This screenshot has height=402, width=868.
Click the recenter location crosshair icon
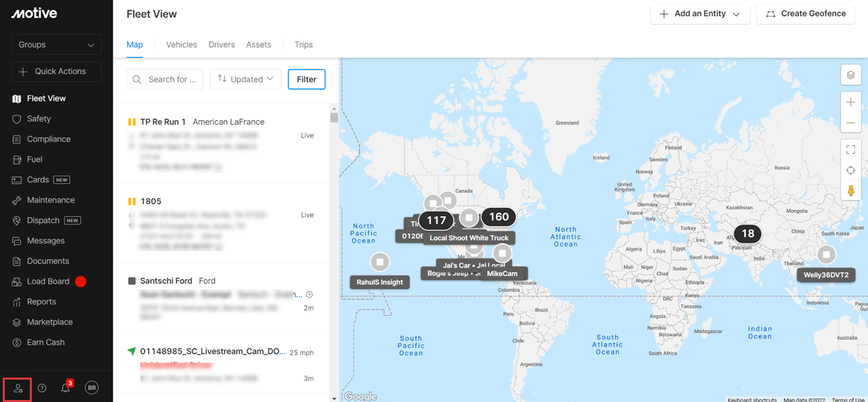click(x=850, y=170)
